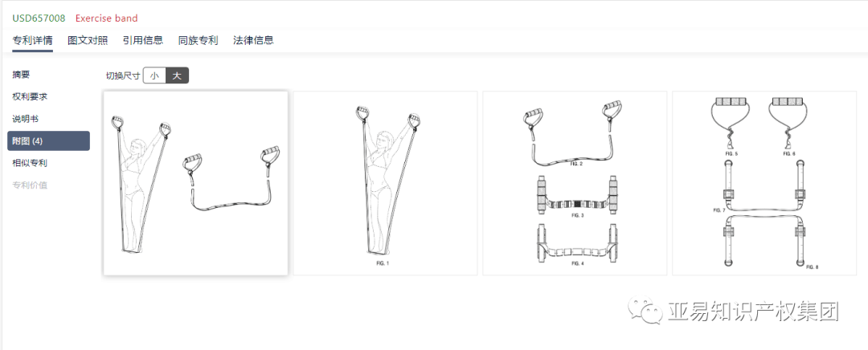Open the FIG. 2-4 drawing thumbnail
This screenshot has width=868, height=350.
pyautogui.click(x=575, y=183)
